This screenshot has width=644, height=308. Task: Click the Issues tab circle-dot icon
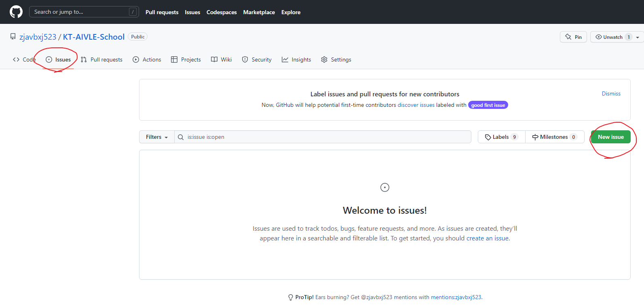[49, 59]
